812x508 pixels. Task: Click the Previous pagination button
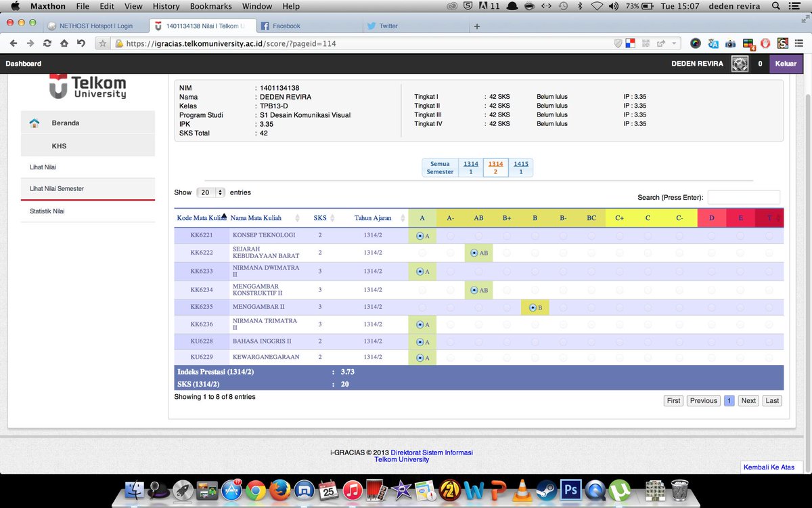click(x=704, y=400)
